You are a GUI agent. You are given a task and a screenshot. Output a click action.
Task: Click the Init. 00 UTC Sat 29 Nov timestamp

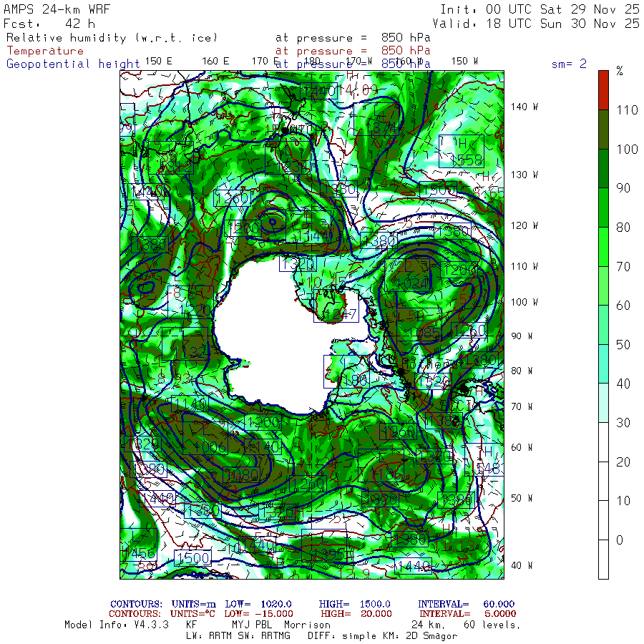coord(540,9)
